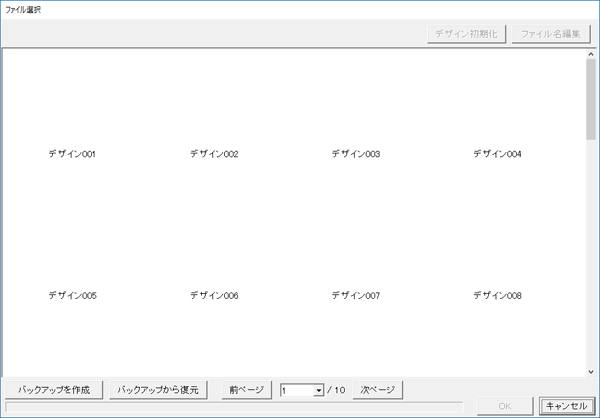Click the progress bar at bottom
The height and width of the screenshot is (418, 600).
(x=234, y=407)
